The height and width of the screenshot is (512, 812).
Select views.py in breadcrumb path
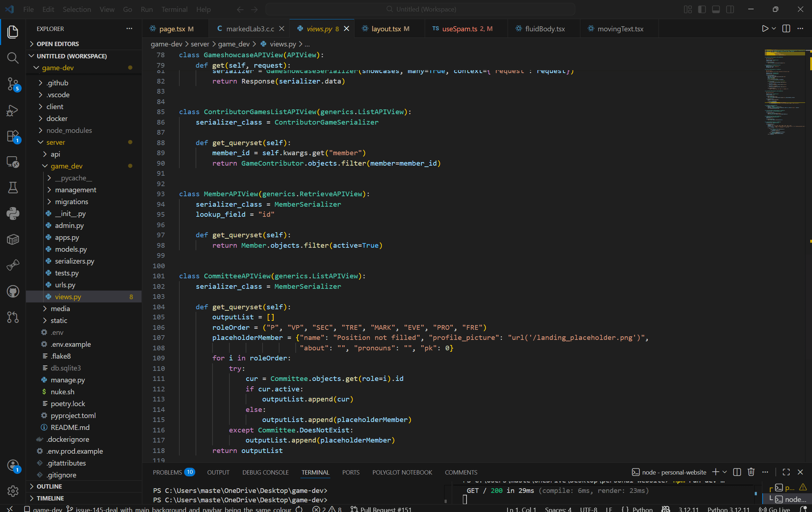pos(283,44)
